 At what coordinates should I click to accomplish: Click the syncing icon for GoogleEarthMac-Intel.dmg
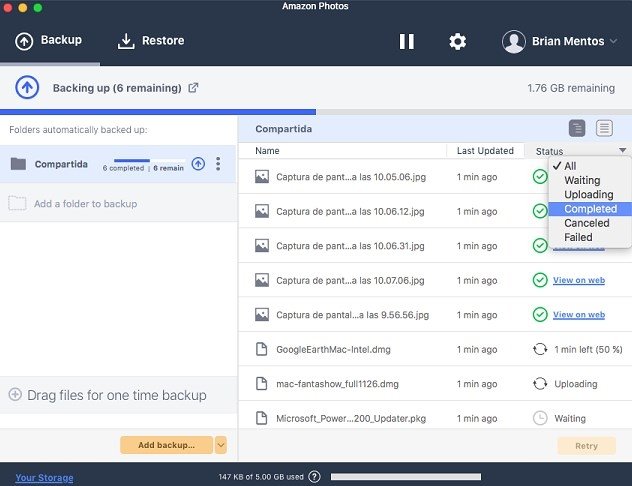tap(540, 349)
